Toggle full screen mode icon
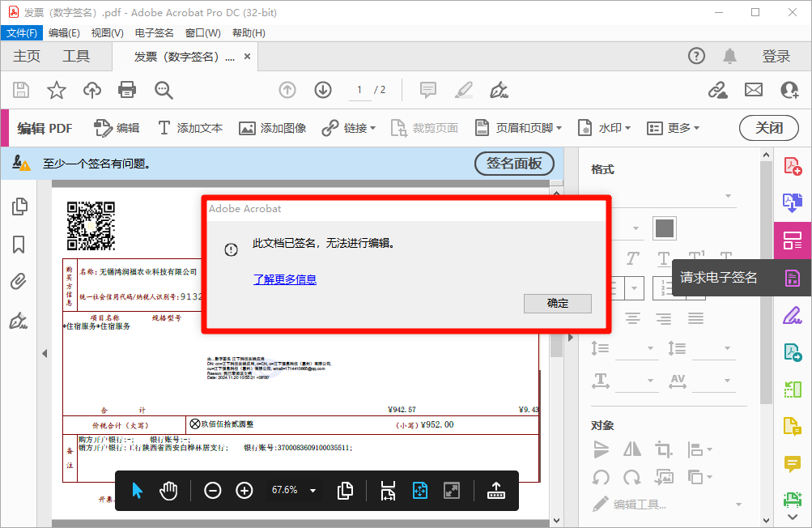 point(452,490)
